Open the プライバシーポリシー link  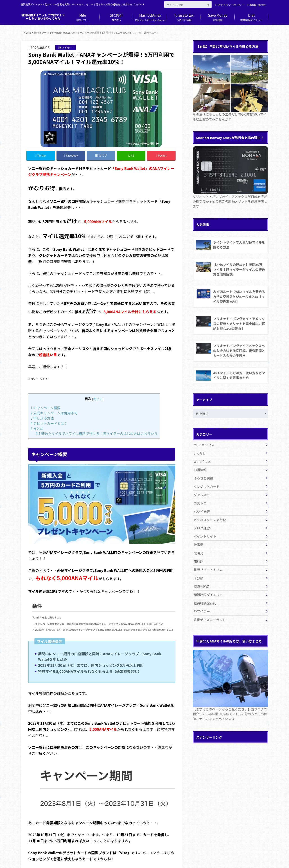pos(230,5)
